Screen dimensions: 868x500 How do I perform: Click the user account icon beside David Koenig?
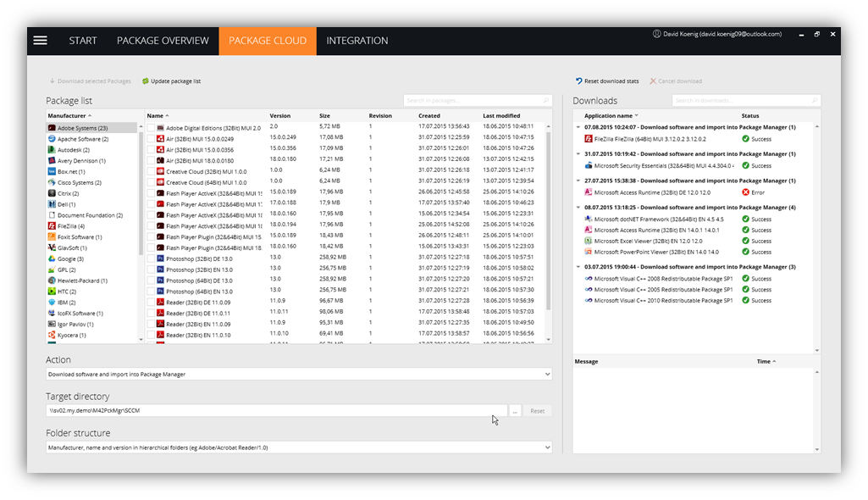[x=656, y=34]
